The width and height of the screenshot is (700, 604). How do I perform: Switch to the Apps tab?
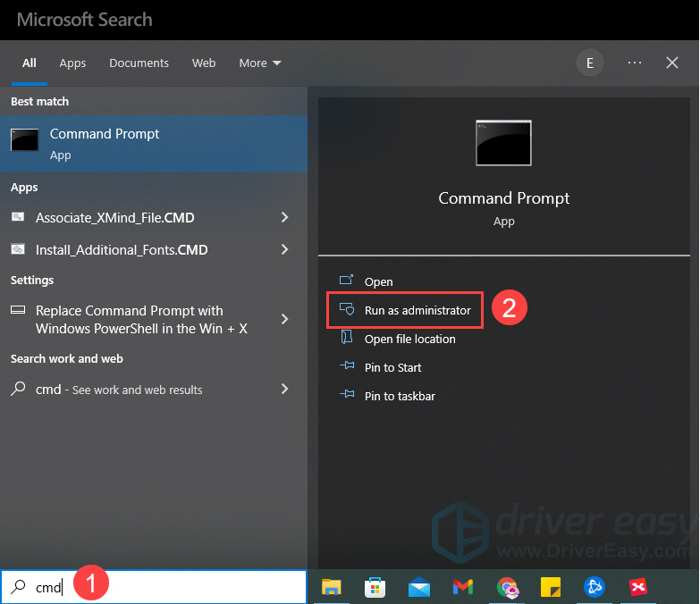72,63
